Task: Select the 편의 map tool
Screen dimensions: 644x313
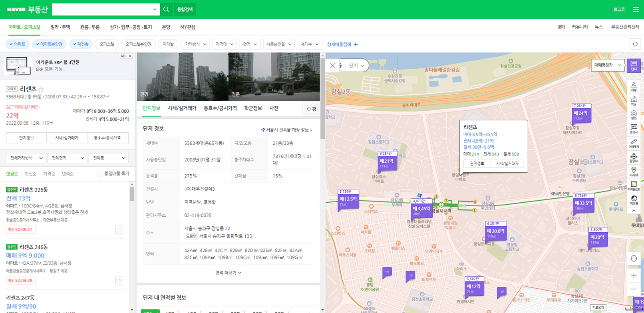Action: tap(634, 116)
